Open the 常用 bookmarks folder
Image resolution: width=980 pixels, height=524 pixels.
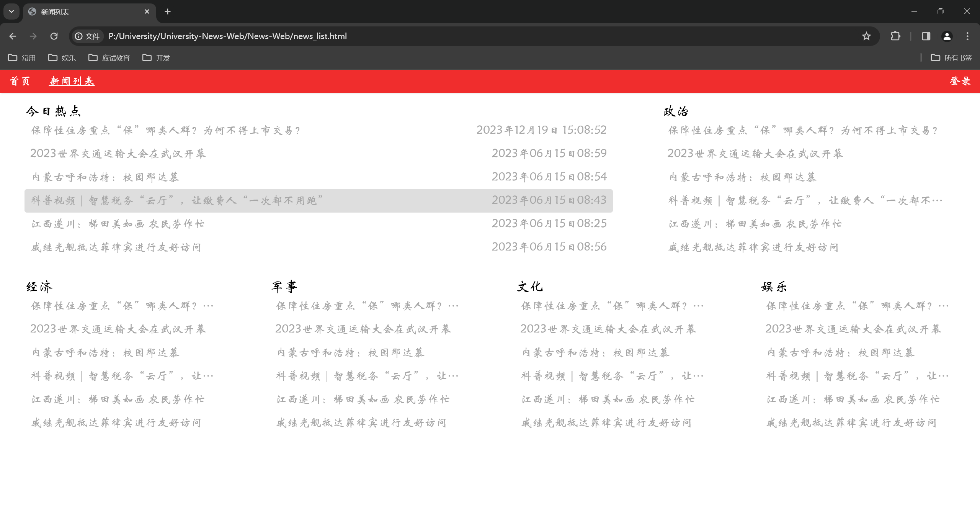tap(22, 58)
